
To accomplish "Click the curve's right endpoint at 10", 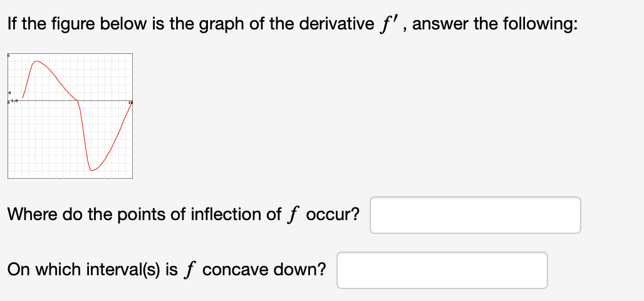I will (132, 103).
